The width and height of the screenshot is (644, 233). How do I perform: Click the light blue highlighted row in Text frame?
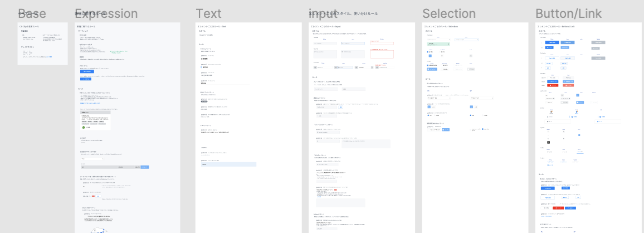coord(227,164)
